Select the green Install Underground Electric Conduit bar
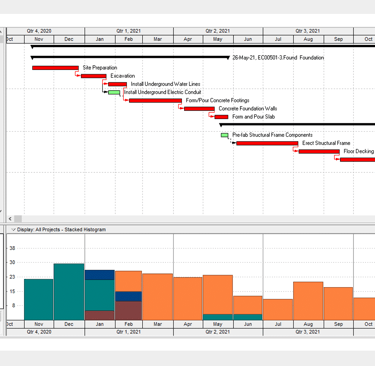The width and height of the screenshot is (375, 366). click(x=114, y=92)
